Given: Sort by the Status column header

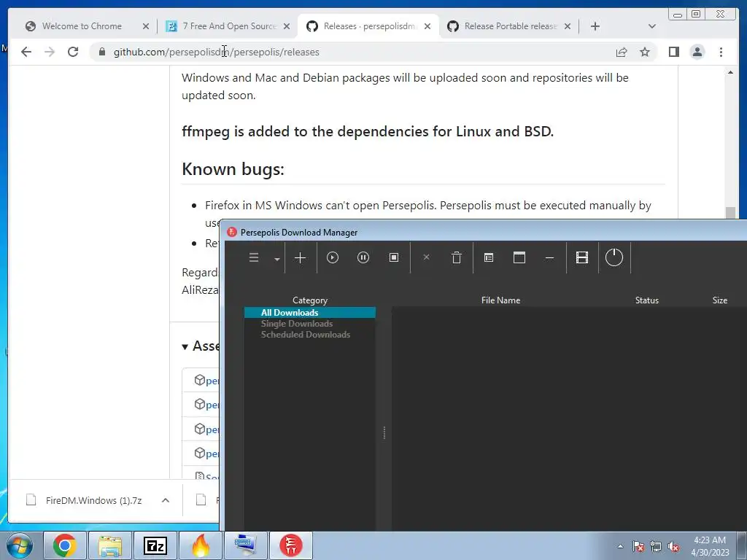Looking at the screenshot, I should [x=646, y=300].
